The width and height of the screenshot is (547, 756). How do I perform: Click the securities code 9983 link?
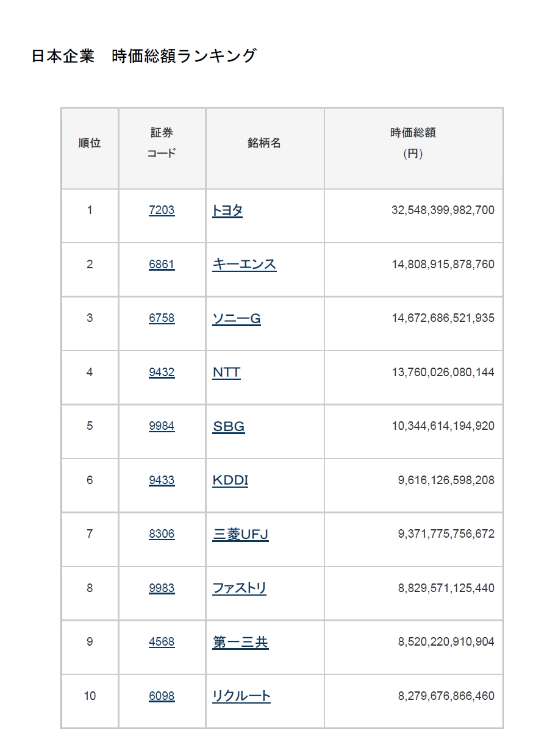(162, 588)
